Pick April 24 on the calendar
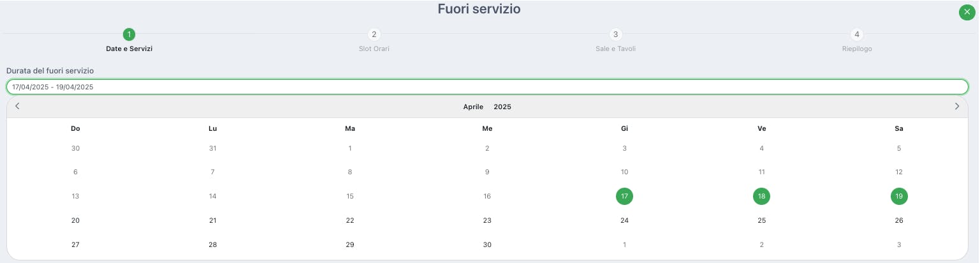 tap(624, 221)
